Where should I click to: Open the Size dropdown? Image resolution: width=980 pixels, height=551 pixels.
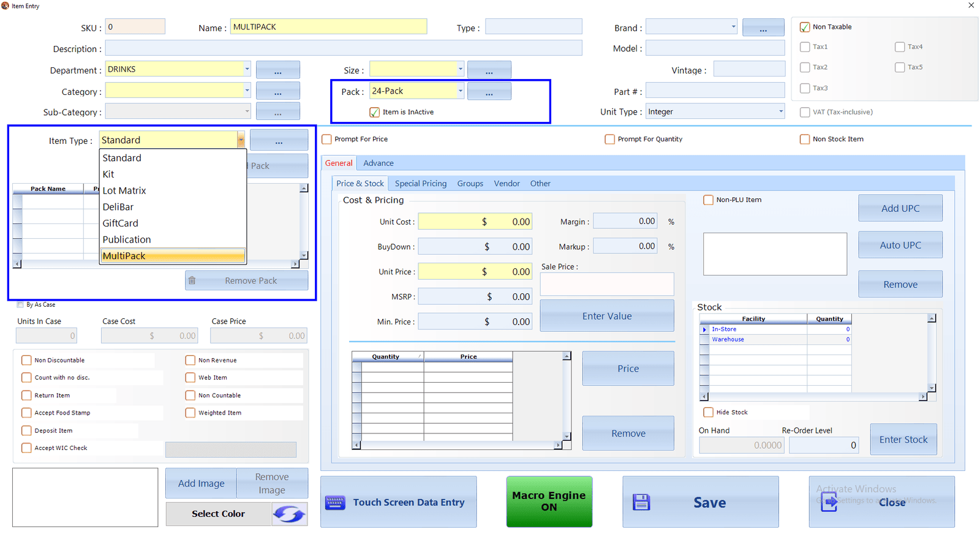460,69
